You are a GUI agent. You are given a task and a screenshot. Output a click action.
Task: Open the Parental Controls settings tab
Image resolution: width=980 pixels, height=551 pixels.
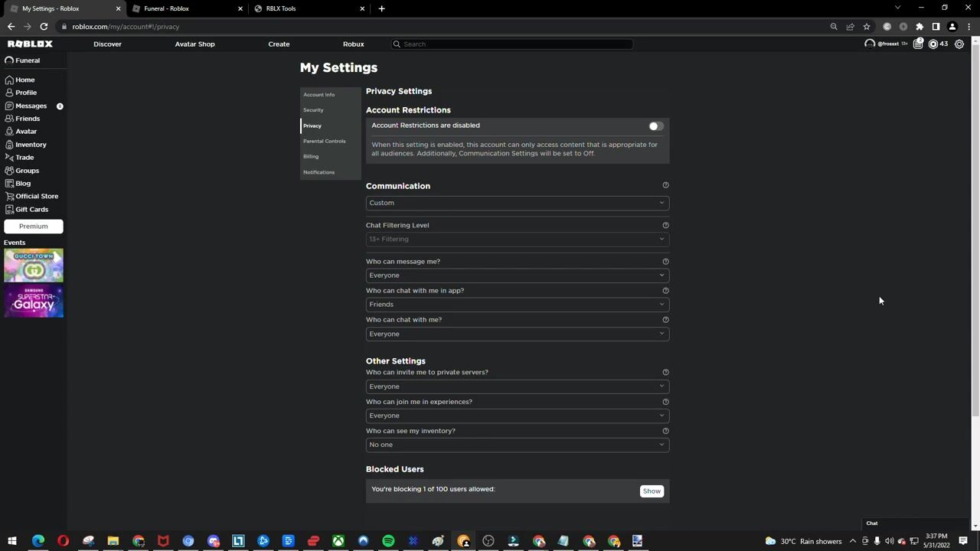pos(330,141)
